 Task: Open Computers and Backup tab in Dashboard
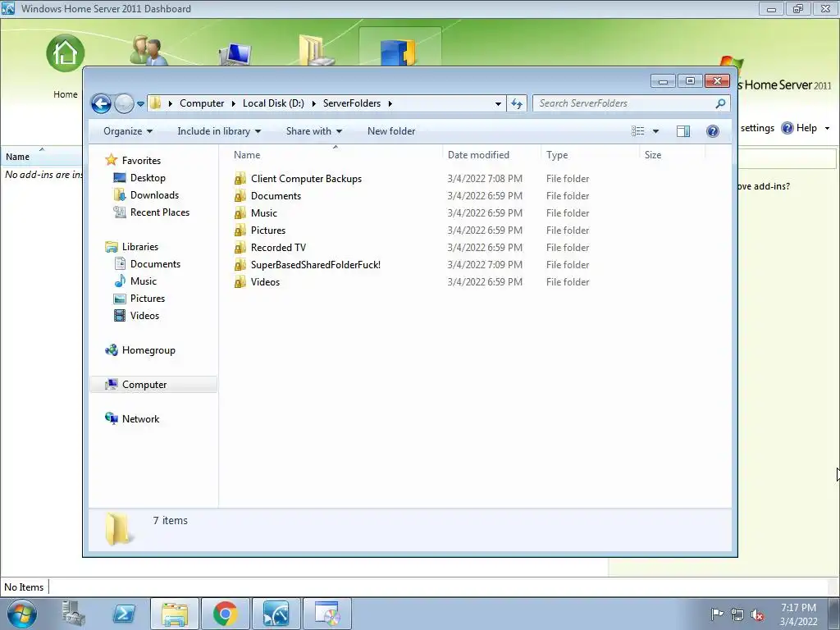click(x=235, y=54)
